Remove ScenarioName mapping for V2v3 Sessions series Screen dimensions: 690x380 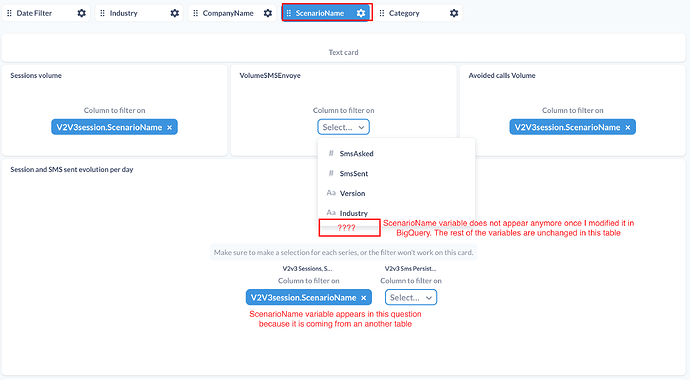(x=364, y=298)
